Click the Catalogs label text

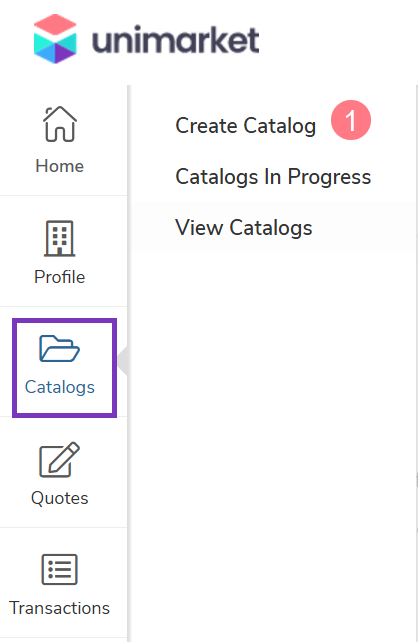(60, 387)
